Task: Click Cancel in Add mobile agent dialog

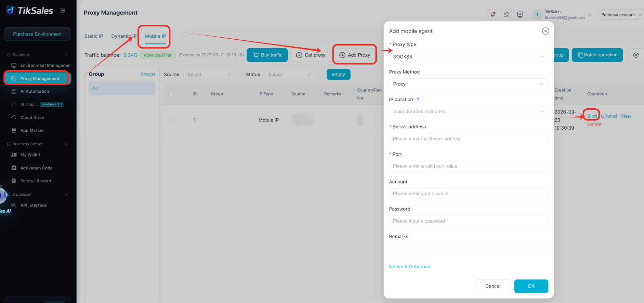Action: 493,286
